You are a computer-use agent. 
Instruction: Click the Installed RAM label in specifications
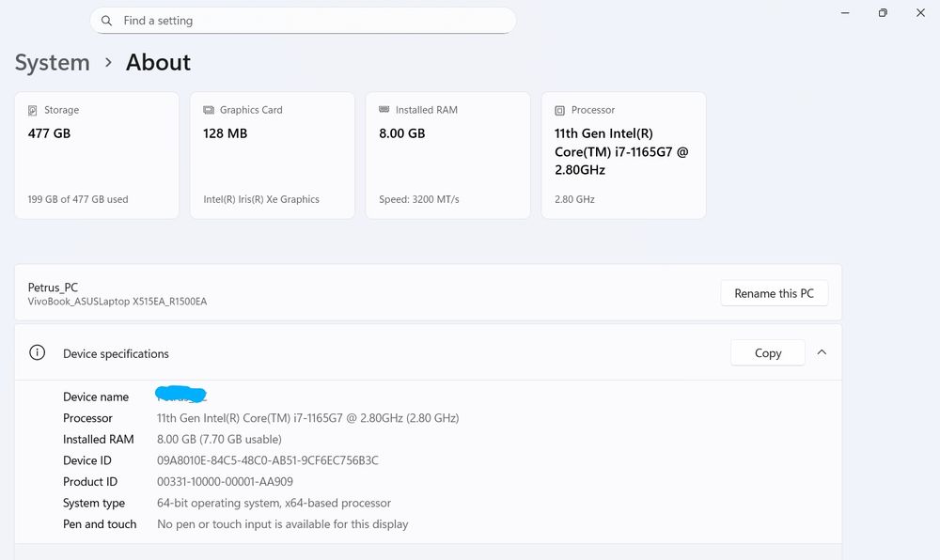click(x=99, y=439)
